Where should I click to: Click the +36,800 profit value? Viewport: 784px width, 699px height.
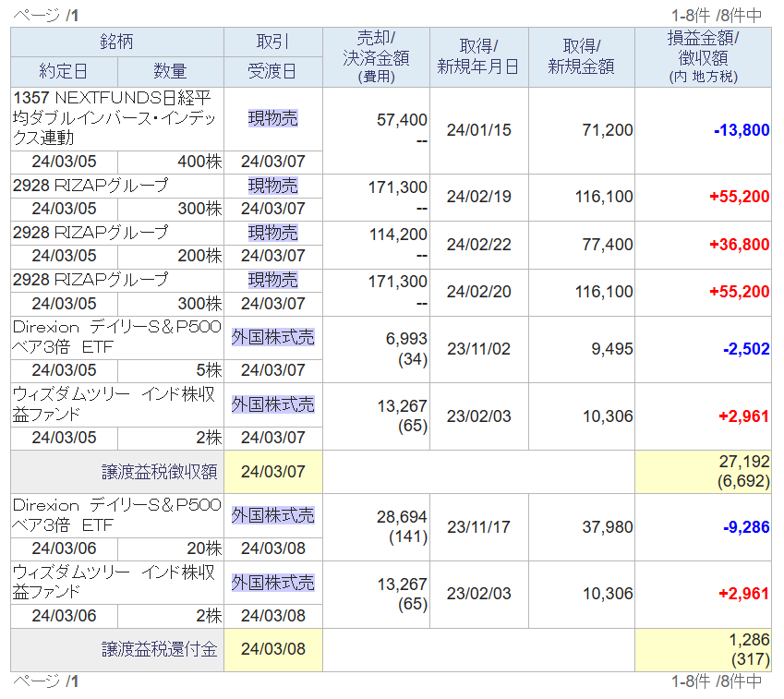click(x=739, y=245)
